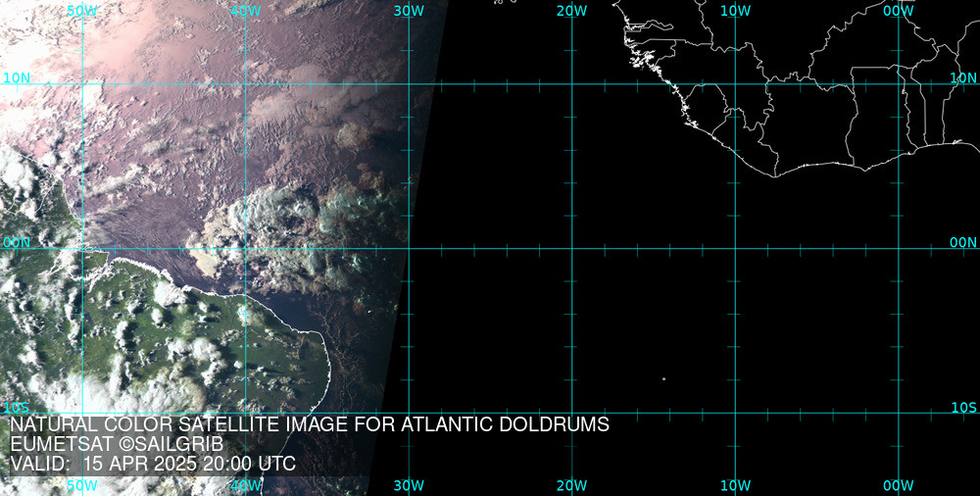
Task: Click the 00W longitude label along the top edge
Action: (899, 11)
